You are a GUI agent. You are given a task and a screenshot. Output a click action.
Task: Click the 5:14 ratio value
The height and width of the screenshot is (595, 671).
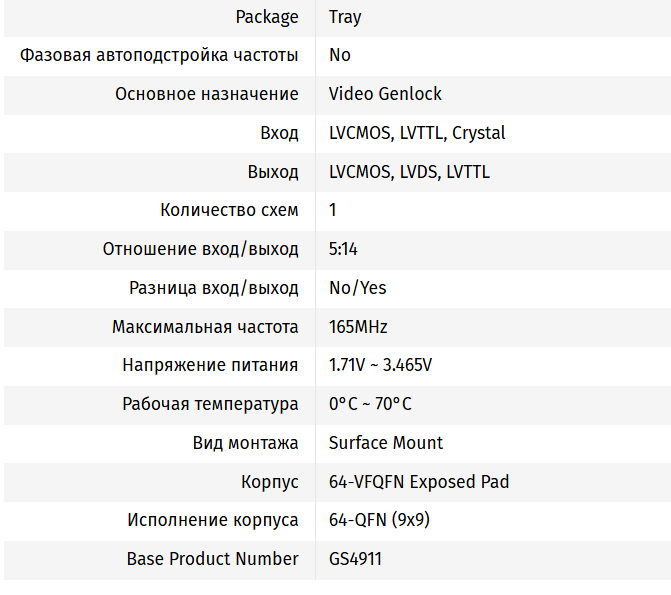coord(343,249)
